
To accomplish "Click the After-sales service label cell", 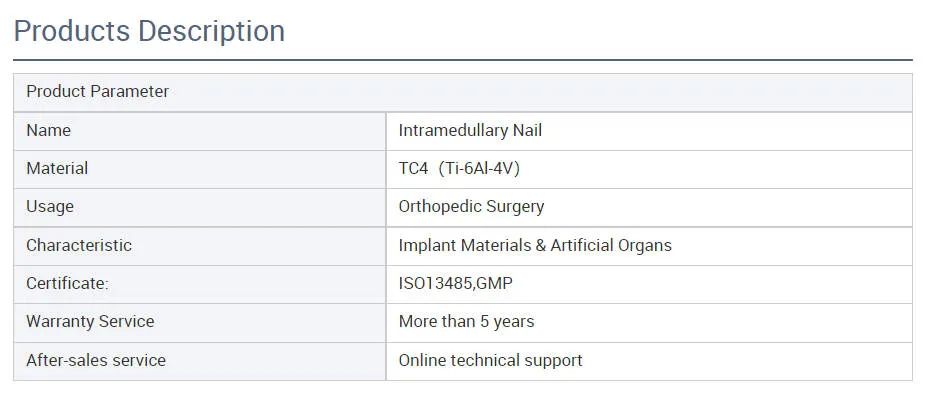I will [x=200, y=361].
